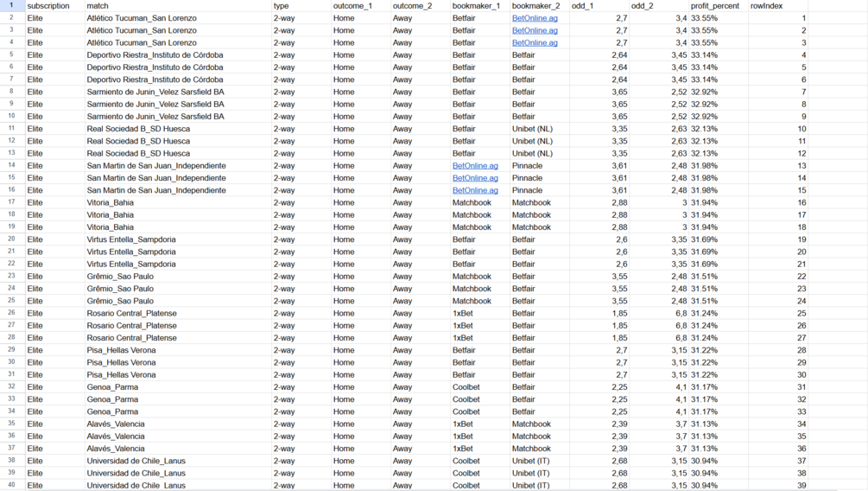
Task: Select row header number 40
Action: [x=11, y=485]
